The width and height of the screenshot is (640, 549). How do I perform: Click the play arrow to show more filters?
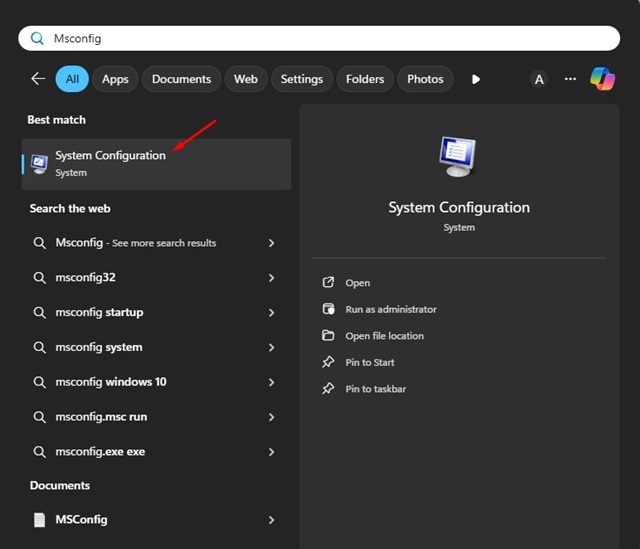(x=476, y=79)
